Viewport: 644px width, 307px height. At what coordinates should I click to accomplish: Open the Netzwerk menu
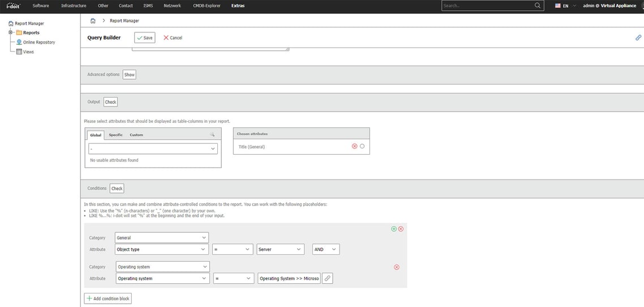(172, 6)
